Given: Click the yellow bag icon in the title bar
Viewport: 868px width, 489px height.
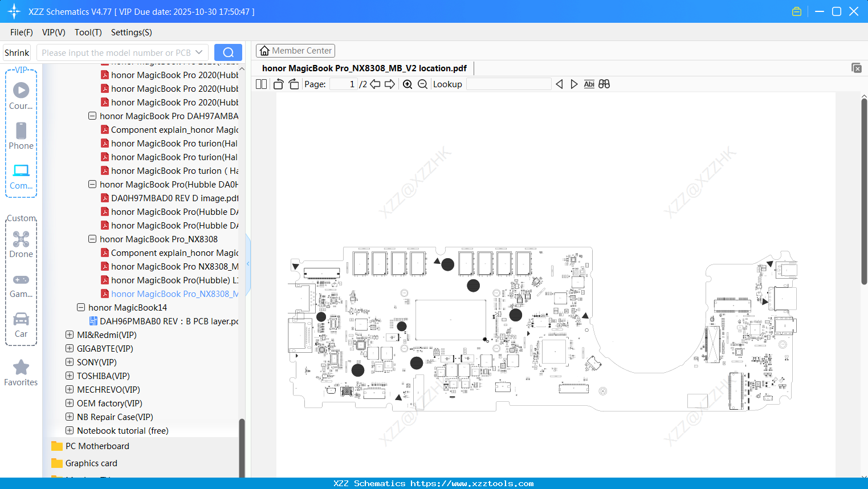Looking at the screenshot, I should coord(797,11).
